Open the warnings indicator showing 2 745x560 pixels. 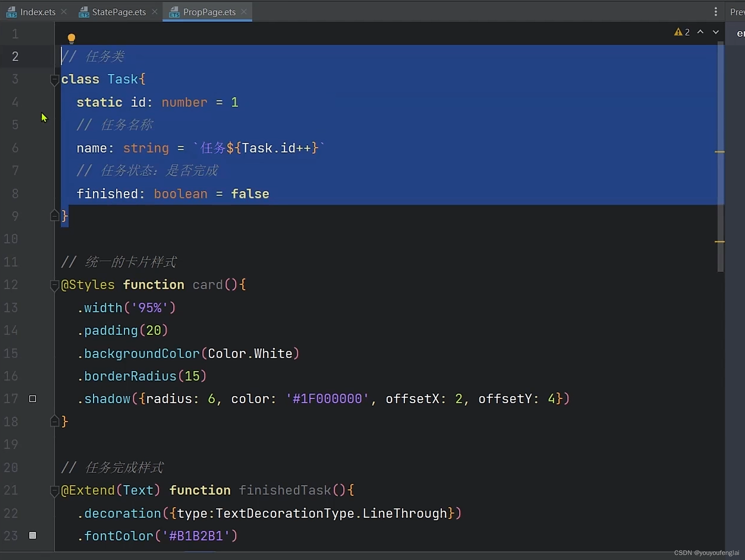(x=682, y=32)
